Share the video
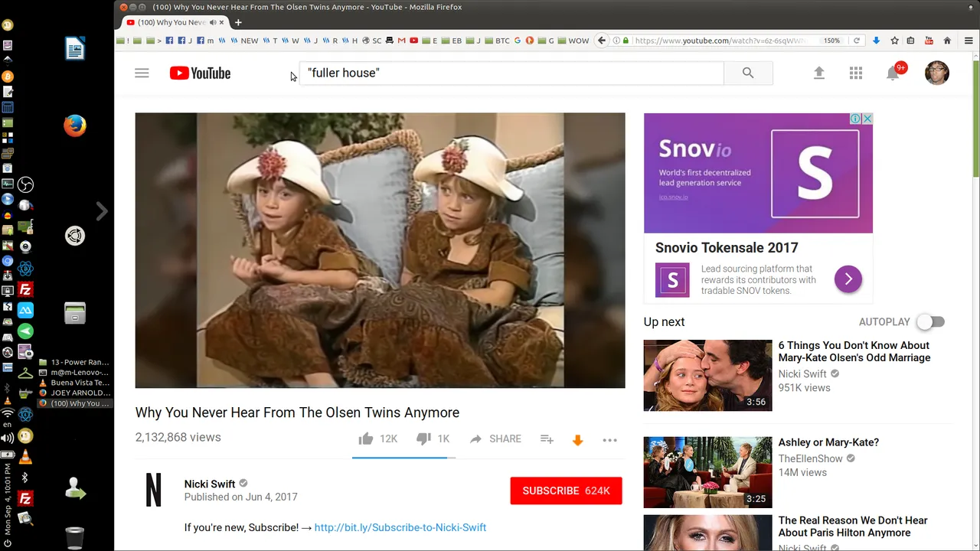 [x=495, y=439]
